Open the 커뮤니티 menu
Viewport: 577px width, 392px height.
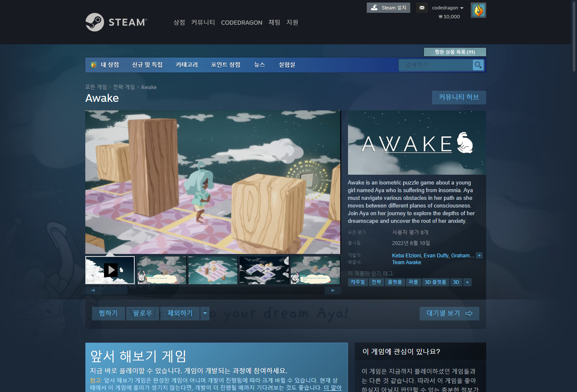pyautogui.click(x=203, y=22)
